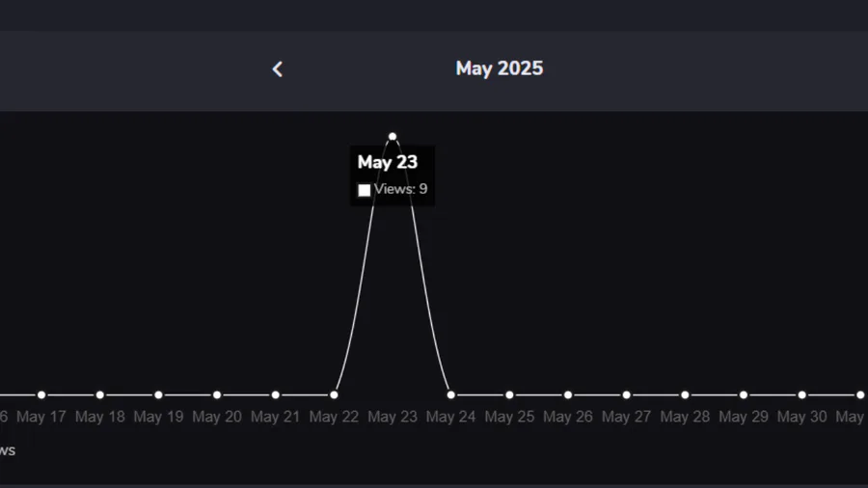Select the May 24 data point

[x=450, y=394]
